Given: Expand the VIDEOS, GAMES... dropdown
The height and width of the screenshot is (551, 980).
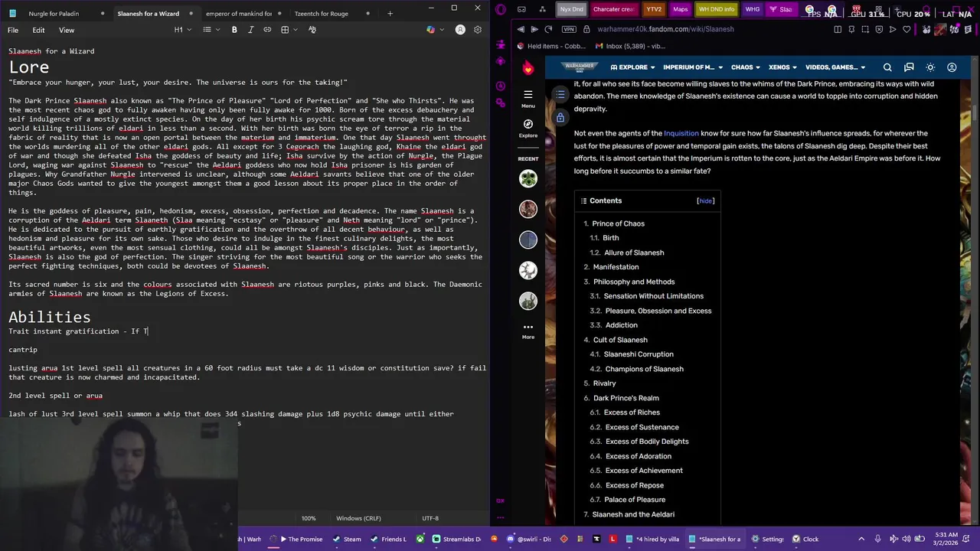Looking at the screenshot, I should coord(836,67).
